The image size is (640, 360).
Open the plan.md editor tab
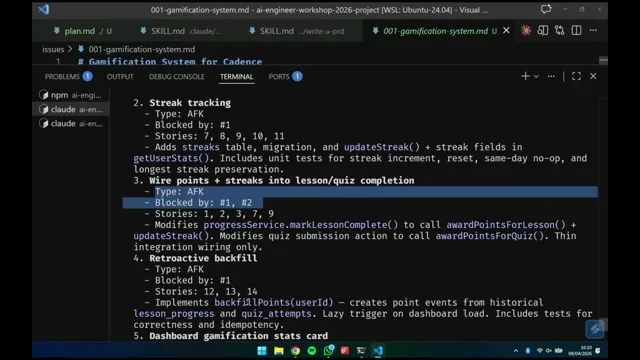[82, 31]
